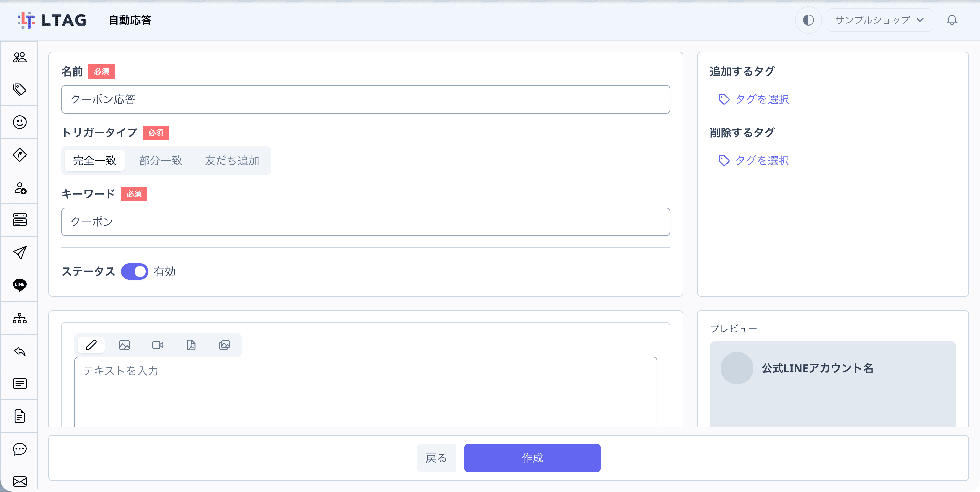This screenshot has height=492, width=980.
Task: Click the smiley face sidebar icon
Action: point(19,122)
